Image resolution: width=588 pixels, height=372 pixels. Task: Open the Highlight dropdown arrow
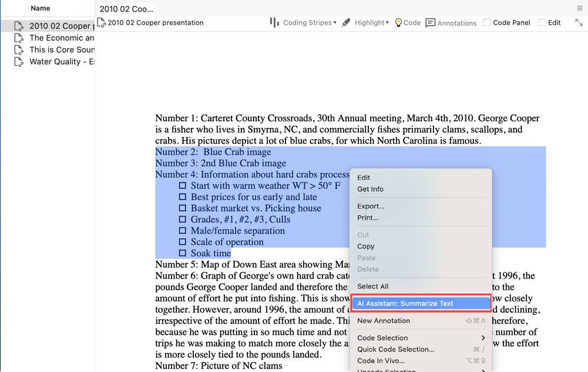pyautogui.click(x=387, y=22)
